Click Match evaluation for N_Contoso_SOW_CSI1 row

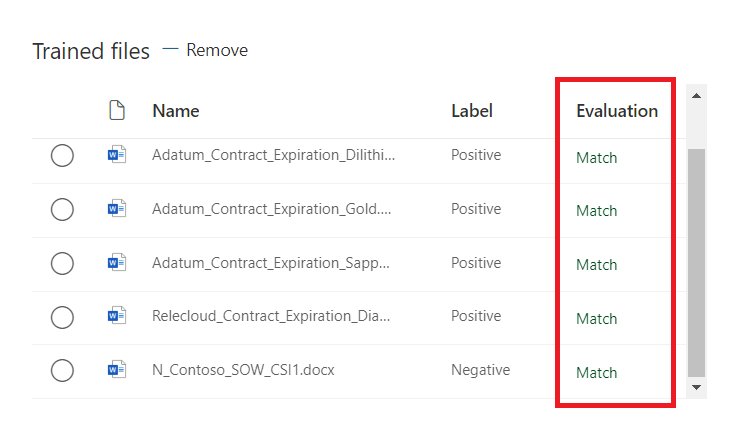tap(597, 372)
